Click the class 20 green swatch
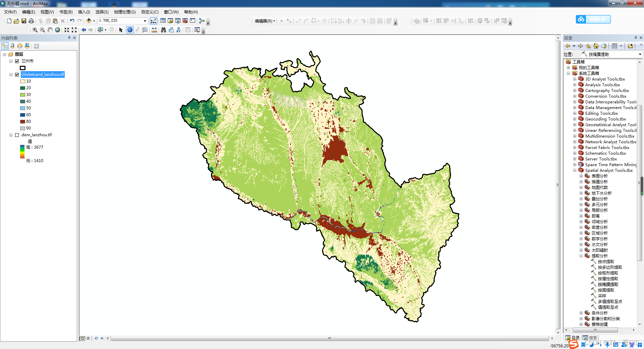 pos(22,88)
